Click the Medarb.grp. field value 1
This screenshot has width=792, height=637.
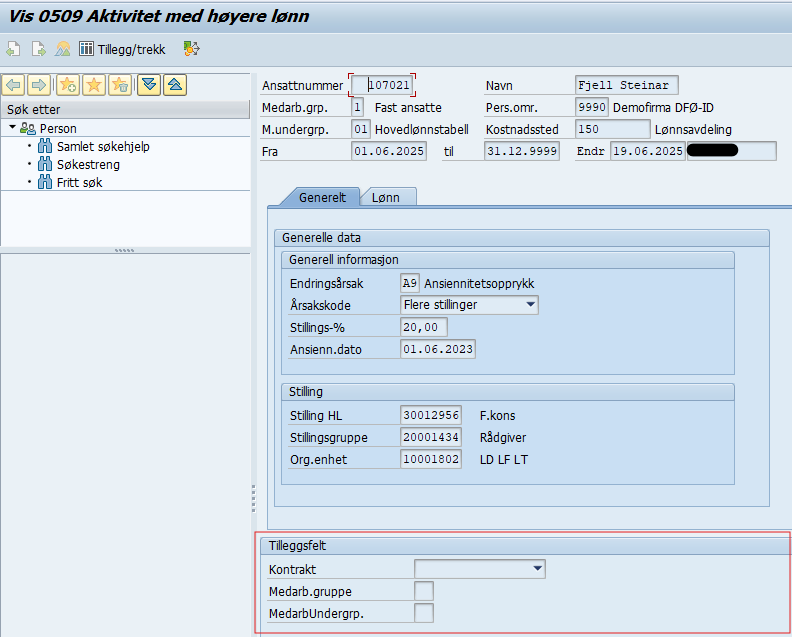[358, 107]
